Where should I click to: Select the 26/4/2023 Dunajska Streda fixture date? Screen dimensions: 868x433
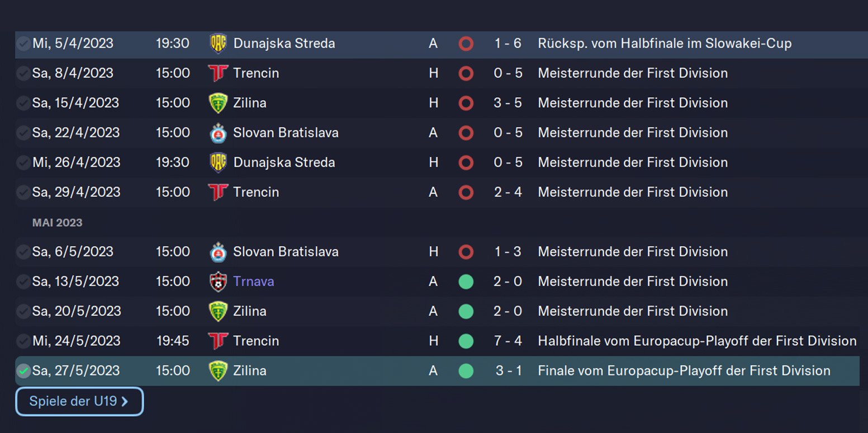[x=76, y=162]
